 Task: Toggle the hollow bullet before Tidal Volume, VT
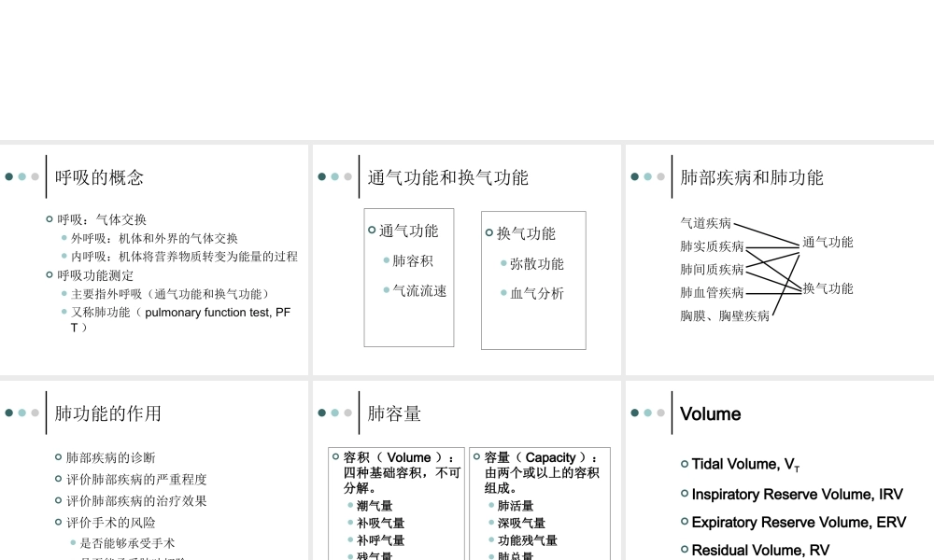[683, 464]
